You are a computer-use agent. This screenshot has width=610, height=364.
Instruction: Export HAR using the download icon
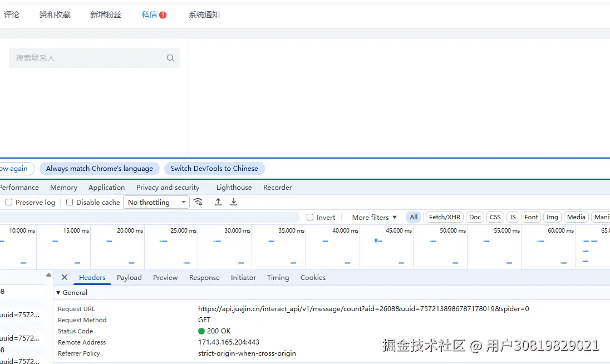tap(233, 202)
